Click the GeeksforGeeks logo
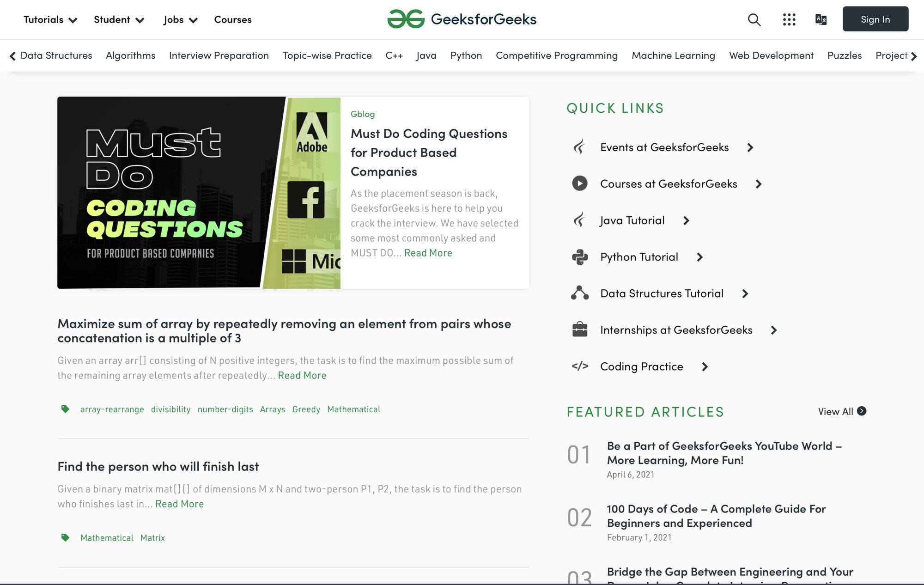Viewport: 924px width, 585px height. tap(462, 19)
